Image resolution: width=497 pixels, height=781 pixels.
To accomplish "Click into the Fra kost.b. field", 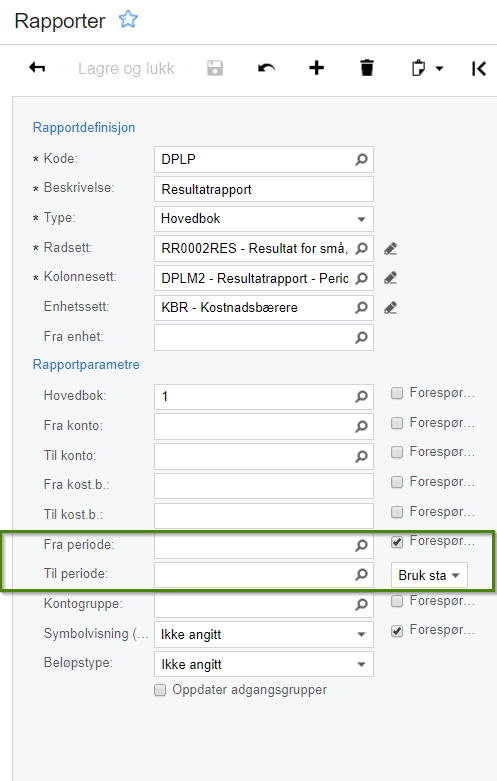I will [x=264, y=486].
